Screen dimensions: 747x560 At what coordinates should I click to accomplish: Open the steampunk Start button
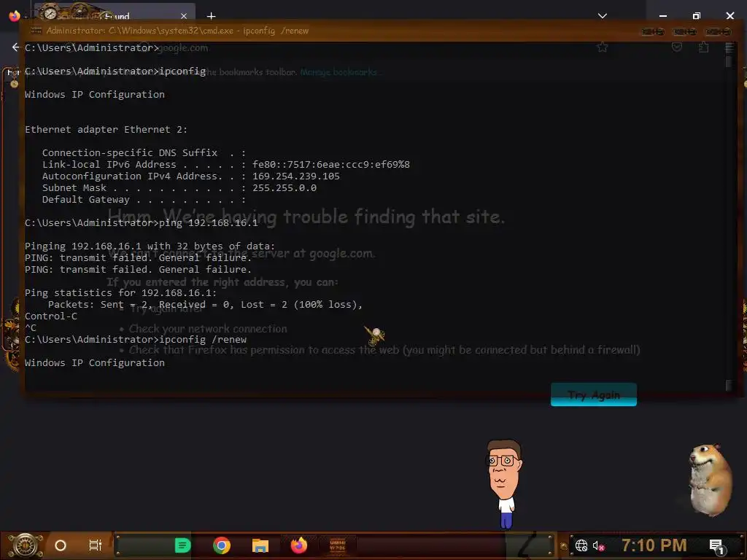(x=25, y=545)
